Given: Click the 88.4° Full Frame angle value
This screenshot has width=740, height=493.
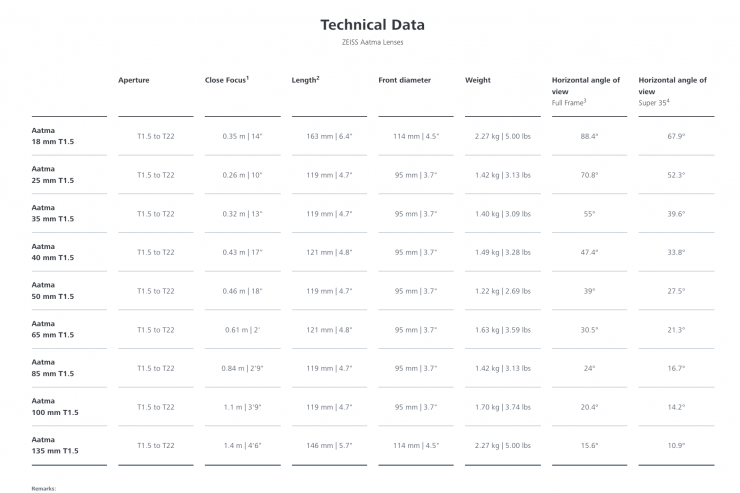Looking at the screenshot, I should pos(589,136).
